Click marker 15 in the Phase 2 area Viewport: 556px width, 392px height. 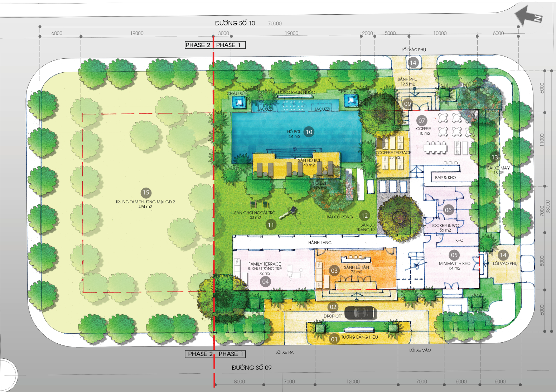(x=146, y=193)
